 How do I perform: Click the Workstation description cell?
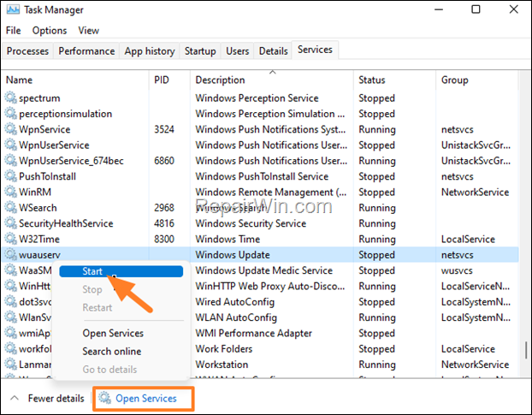pyautogui.click(x=222, y=365)
